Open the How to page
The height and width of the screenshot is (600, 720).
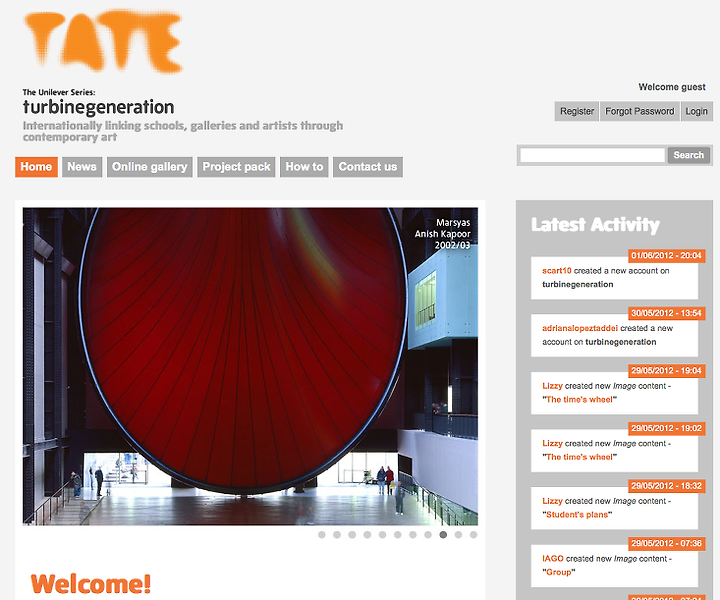[304, 167]
